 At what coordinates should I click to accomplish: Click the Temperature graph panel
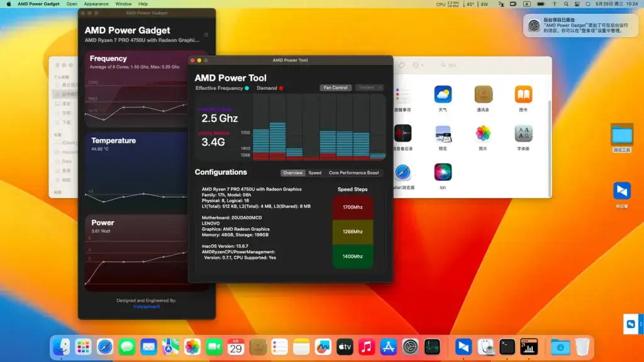[x=136, y=171]
